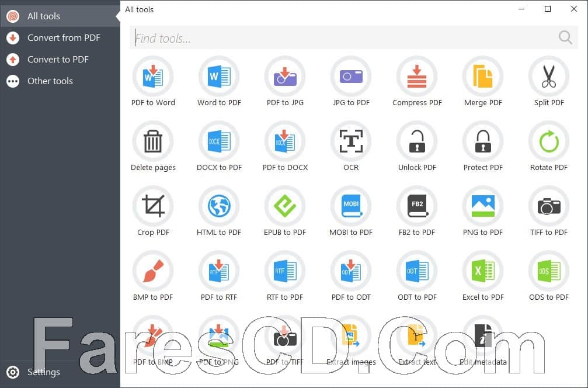This screenshot has height=388, width=588.
Task: Switch to All tools category
Action: pyautogui.click(x=60, y=16)
